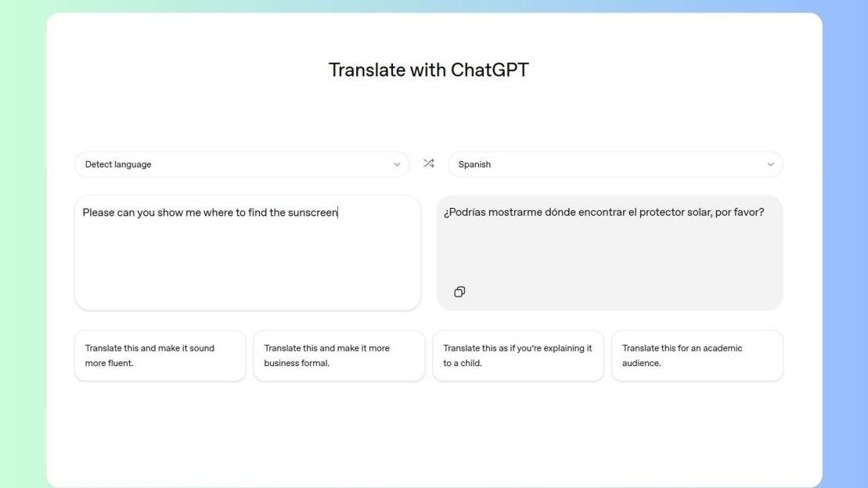The height and width of the screenshot is (488, 868).
Task: Click the word 'ChatGPT' in the heading
Action: click(x=490, y=70)
